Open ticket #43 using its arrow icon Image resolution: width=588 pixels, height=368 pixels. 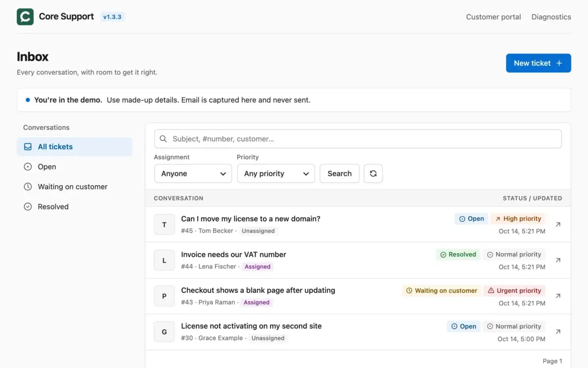[558, 296]
